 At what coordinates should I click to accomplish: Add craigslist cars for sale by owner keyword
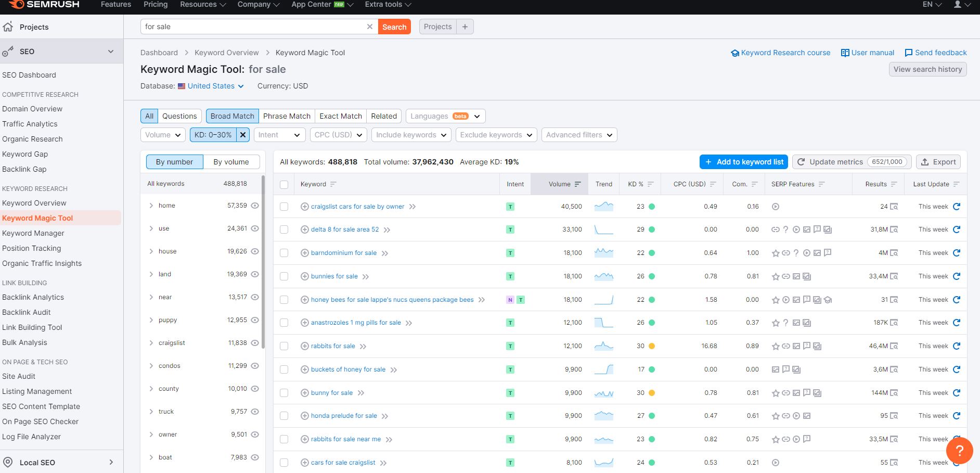[305, 207]
